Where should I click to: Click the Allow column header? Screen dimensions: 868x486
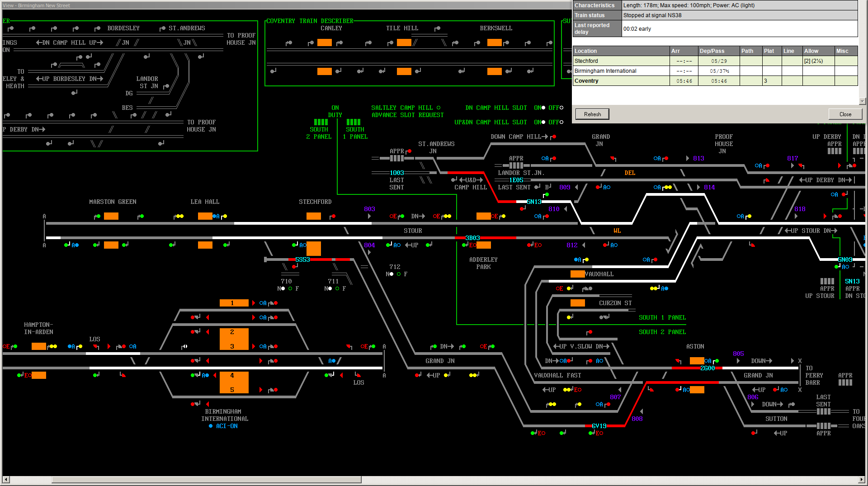(818, 51)
